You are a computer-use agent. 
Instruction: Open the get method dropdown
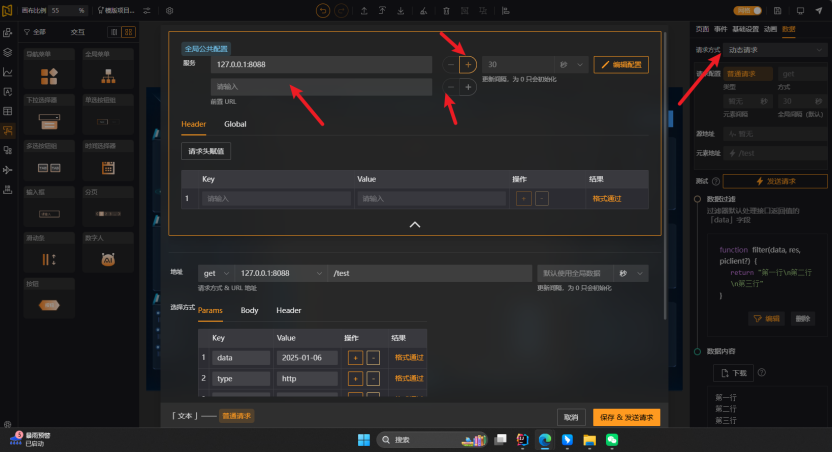coord(216,273)
